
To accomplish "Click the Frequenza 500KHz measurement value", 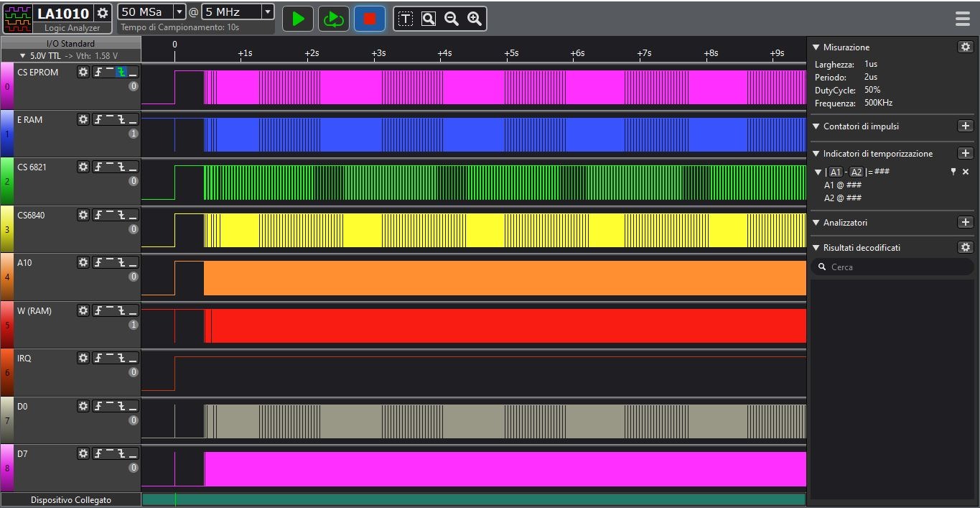I will pos(878,103).
